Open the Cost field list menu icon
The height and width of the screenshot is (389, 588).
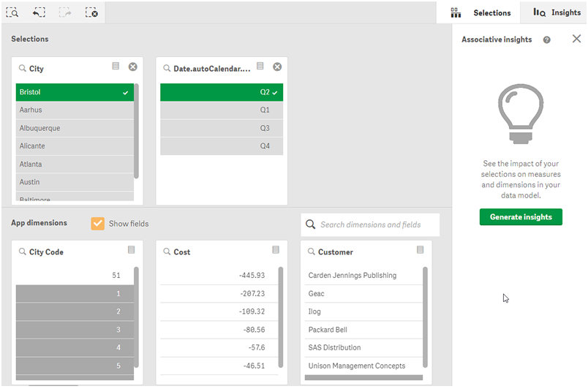tap(276, 250)
